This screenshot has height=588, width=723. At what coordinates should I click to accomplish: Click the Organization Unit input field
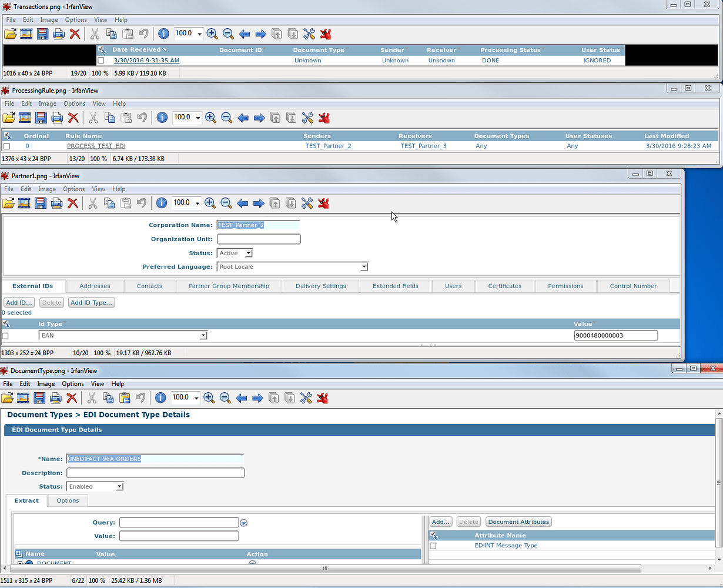point(259,239)
